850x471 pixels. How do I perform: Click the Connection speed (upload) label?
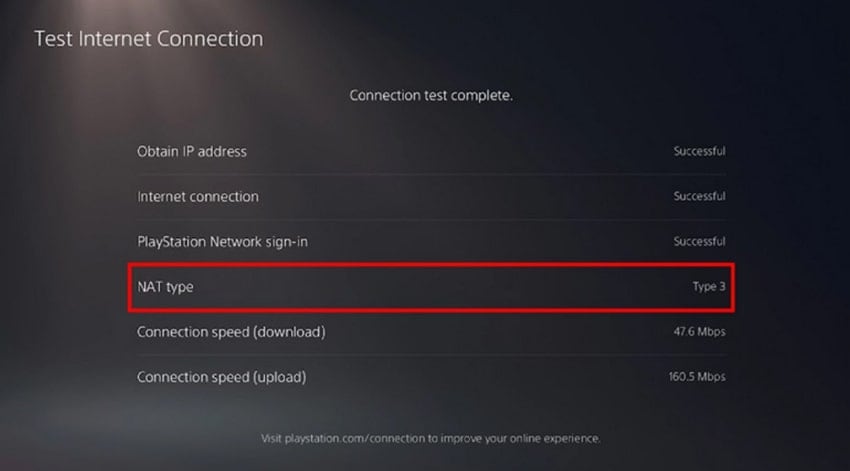(x=221, y=377)
